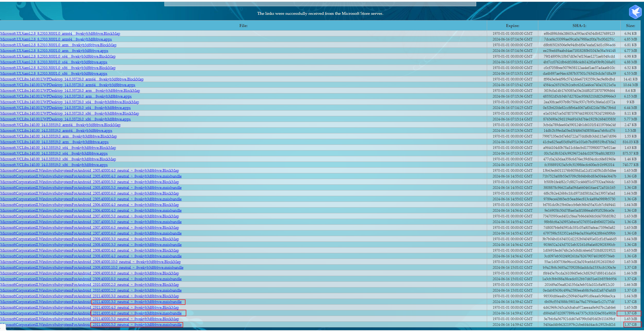Click the white bird icon at top right
644x331 pixels.
click(635, 12)
